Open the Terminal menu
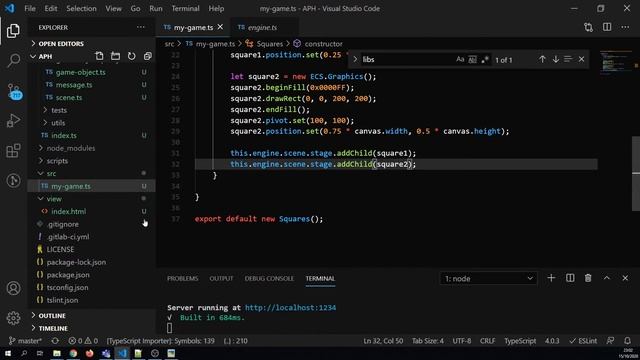Viewport: 640px width, 360px height. pyautogui.click(x=185, y=8)
